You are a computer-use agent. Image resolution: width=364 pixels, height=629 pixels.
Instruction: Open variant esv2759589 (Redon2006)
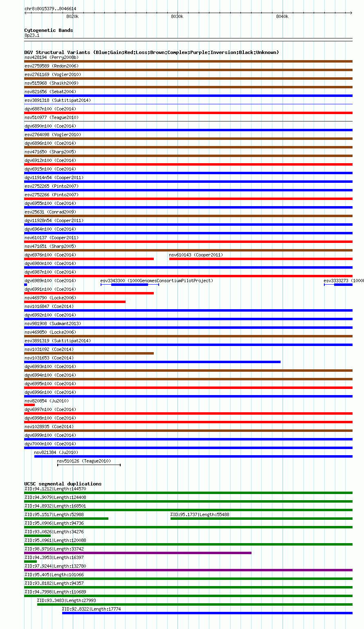click(52, 66)
